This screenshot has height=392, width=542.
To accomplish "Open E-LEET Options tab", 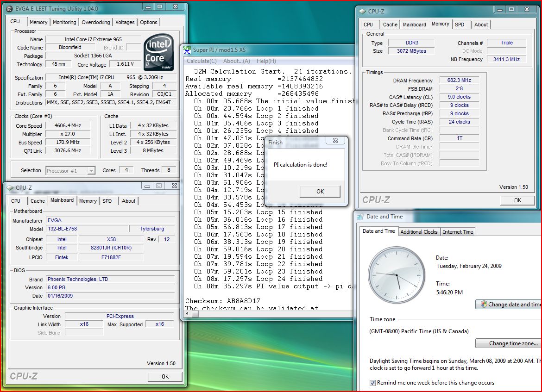I will point(149,22).
